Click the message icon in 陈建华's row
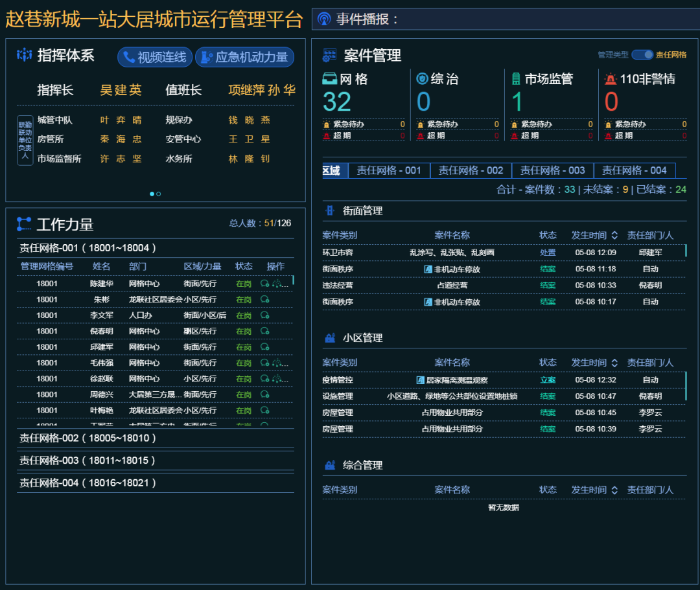The image size is (700, 590). (x=264, y=284)
